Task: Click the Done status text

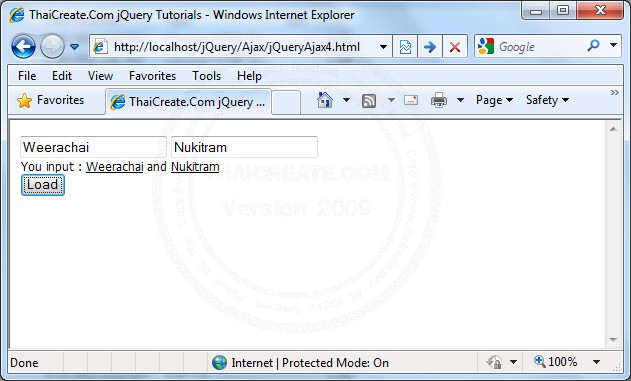Action: tap(24, 363)
